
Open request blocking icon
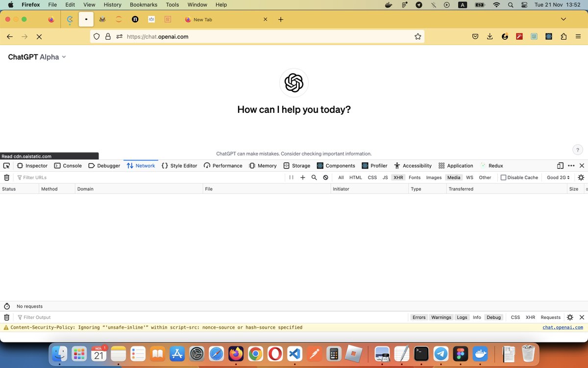point(325,178)
